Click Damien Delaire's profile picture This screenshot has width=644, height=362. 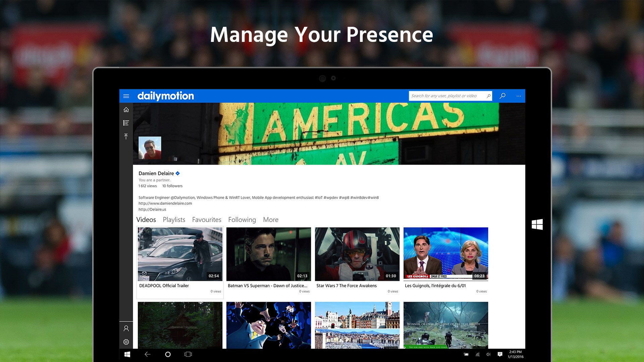tap(150, 147)
